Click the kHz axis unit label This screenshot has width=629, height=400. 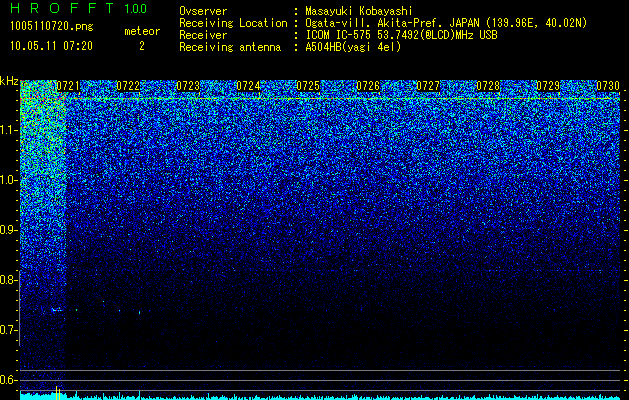pyautogui.click(x=9, y=81)
